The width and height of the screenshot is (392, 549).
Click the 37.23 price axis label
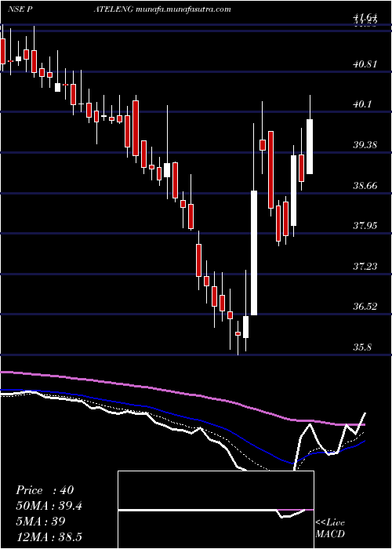365,267
